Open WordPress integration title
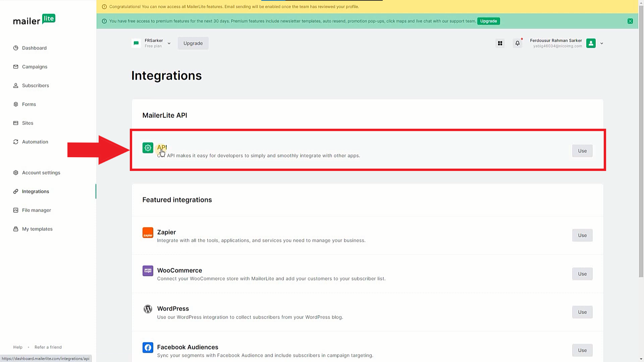Image resolution: width=644 pixels, height=362 pixels. (173, 309)
